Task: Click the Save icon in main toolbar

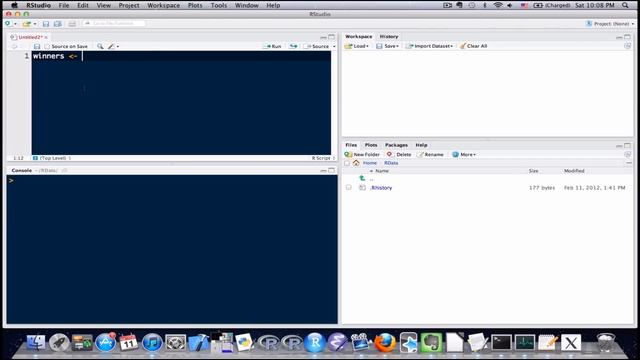Action: [46, 24]
